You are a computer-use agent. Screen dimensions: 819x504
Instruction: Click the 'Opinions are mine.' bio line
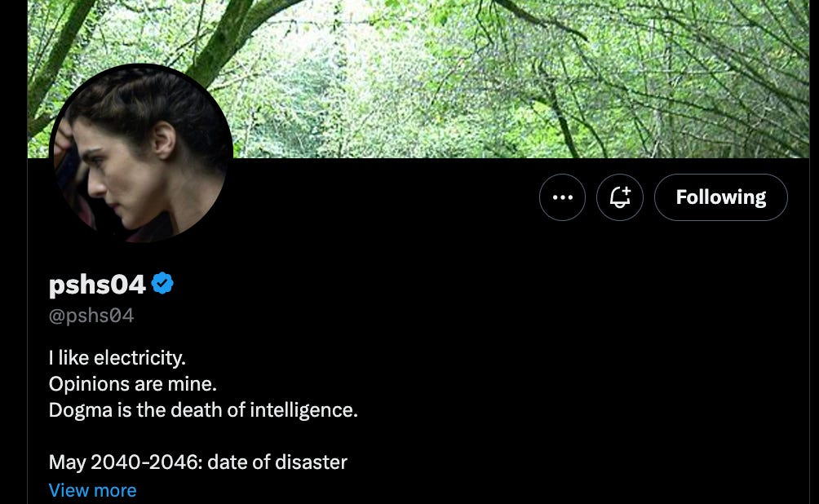pos(133,384)
